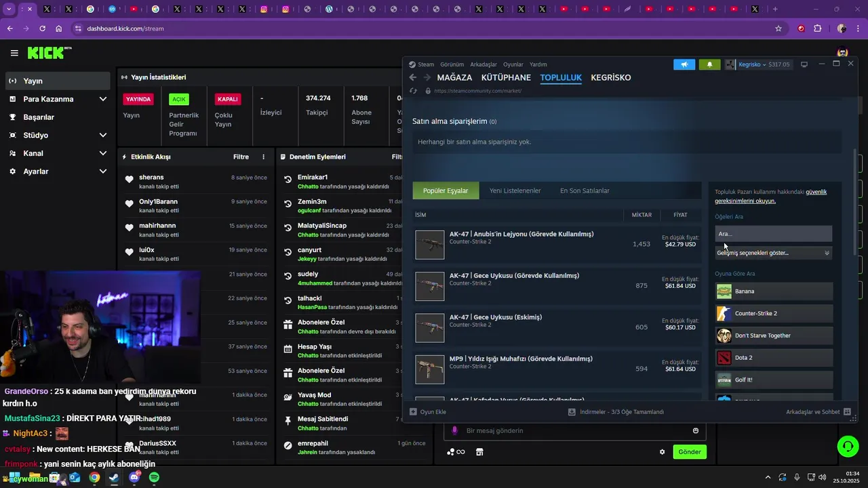Open Arkadaşlar ve Sohbet in Steam
The width and height of the screenshot is (868, 488).
[818, 411]
